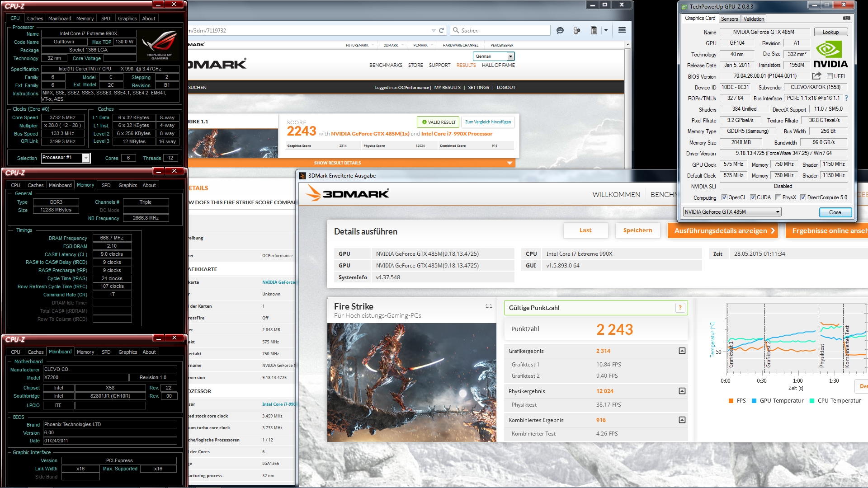Click the Fire Strike screenshot thumbnail
This screenshot has height=488, width=868.
click(x=411, y=382)
